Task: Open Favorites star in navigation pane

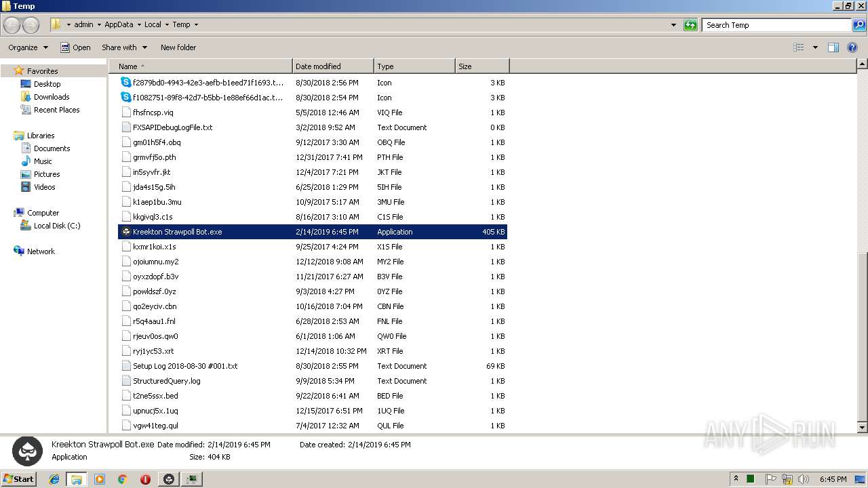Action: (19, 71)
